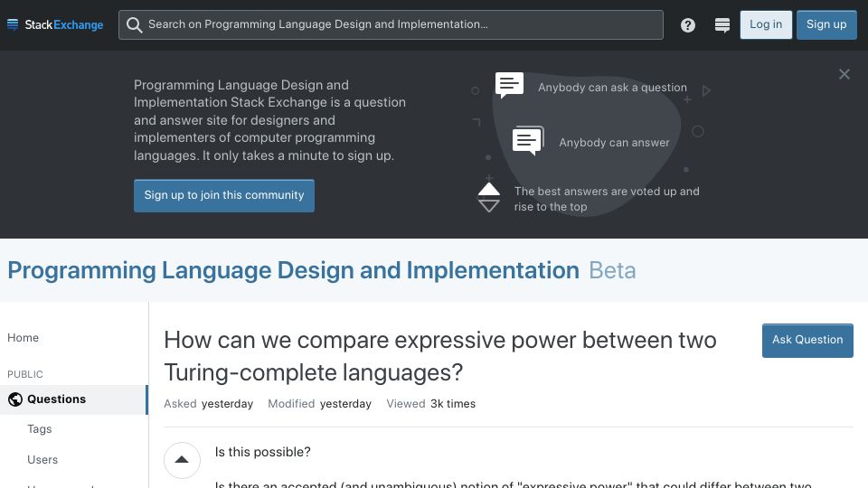
Task: Open the question title about expressive power
Action: tap(440, 356)
